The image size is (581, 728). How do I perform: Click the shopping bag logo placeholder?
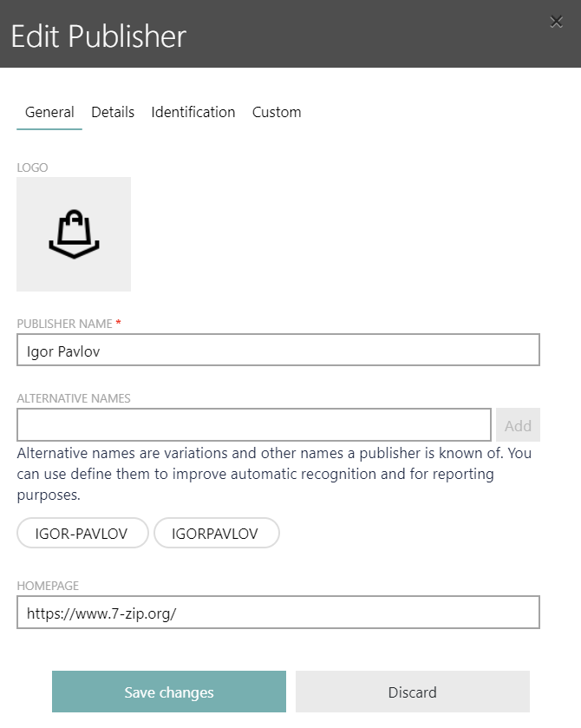[x=74, y=233]
